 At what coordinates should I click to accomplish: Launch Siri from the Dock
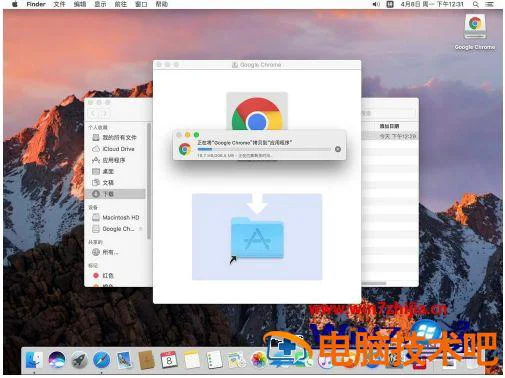pos(56,360)
